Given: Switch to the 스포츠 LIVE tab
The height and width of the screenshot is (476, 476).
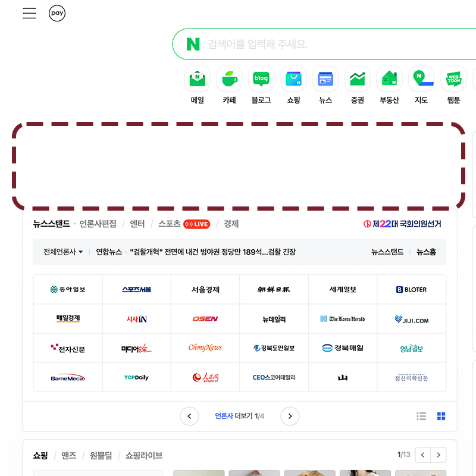Looking at the screenshot, I should (x=184, y=224).
